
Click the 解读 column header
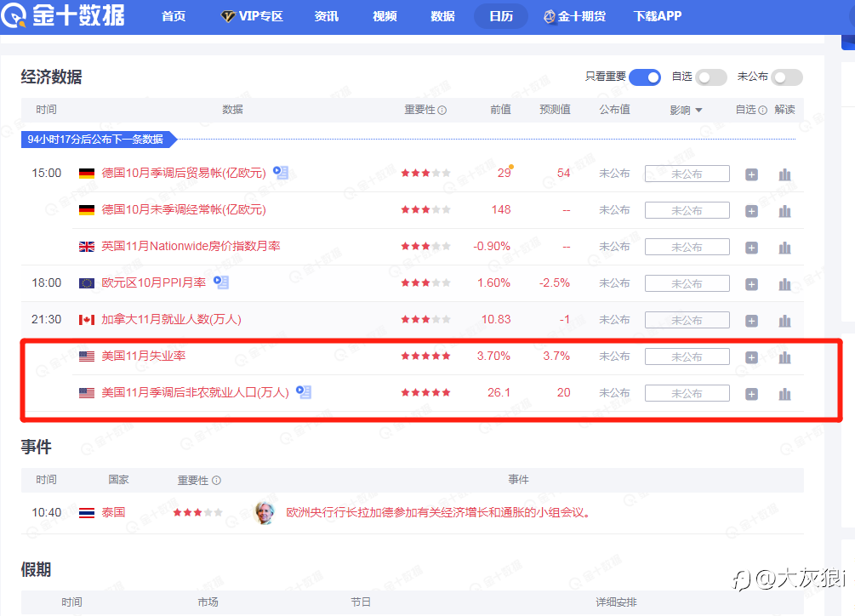(x=784, y=110)
